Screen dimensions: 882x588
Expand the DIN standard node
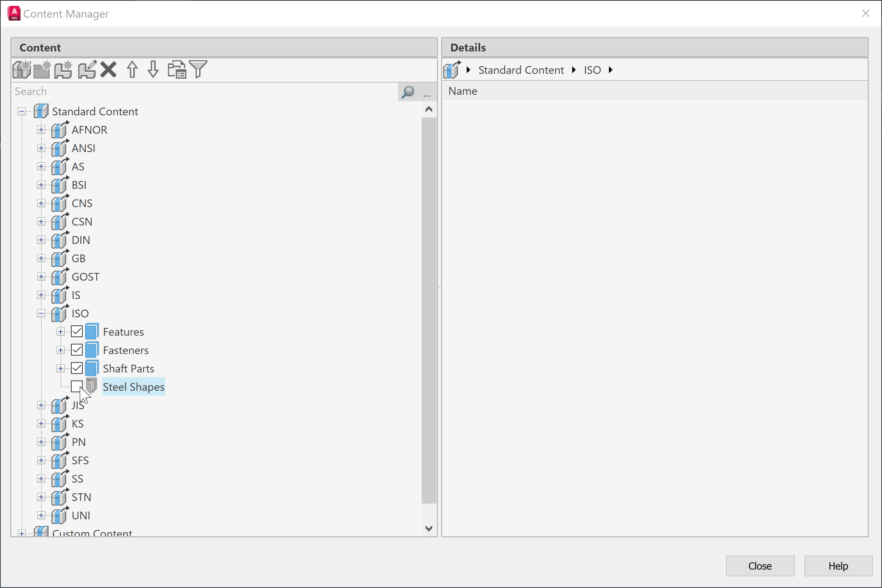41,240
